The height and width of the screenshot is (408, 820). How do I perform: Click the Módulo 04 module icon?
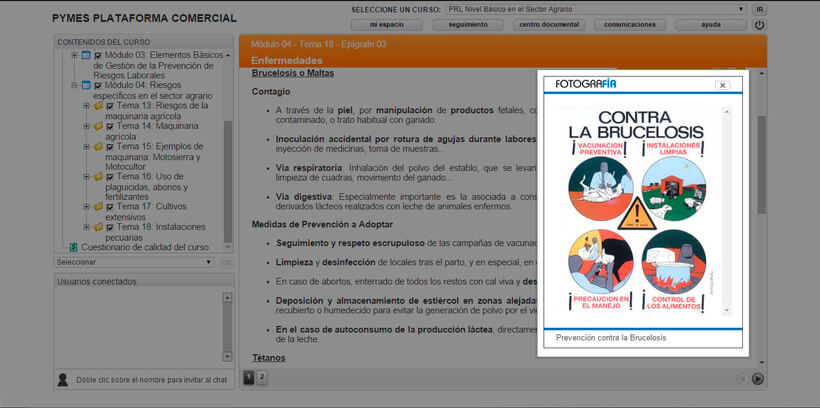click(86, 85)
